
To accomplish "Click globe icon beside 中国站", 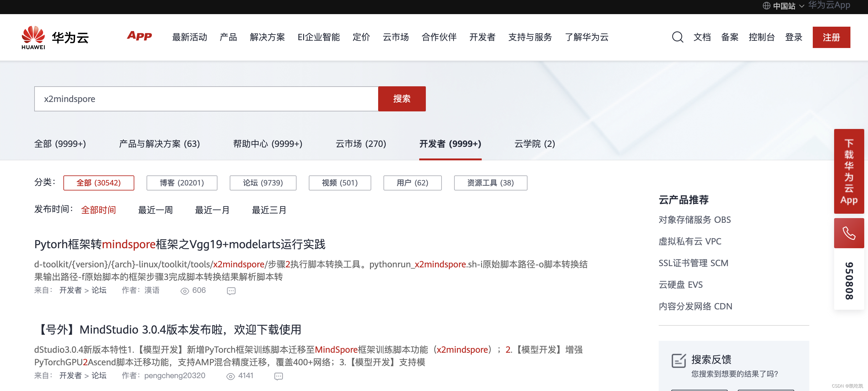I will click(766, 6).
